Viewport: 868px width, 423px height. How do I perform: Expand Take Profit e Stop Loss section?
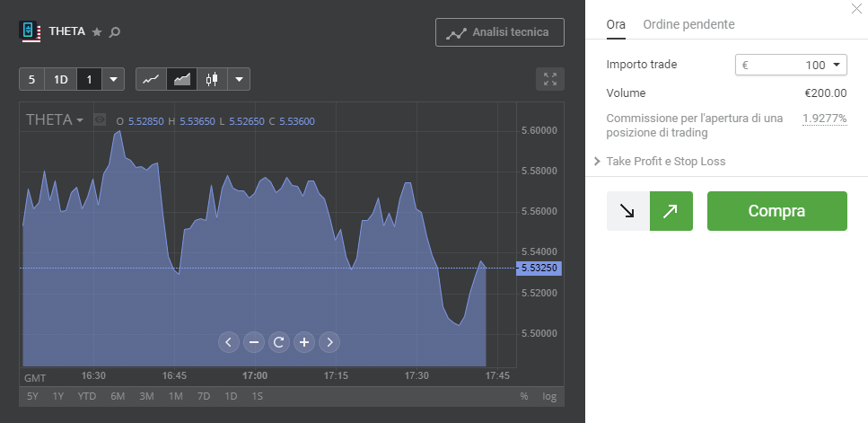pyautogui.click(x=660, y=162)
